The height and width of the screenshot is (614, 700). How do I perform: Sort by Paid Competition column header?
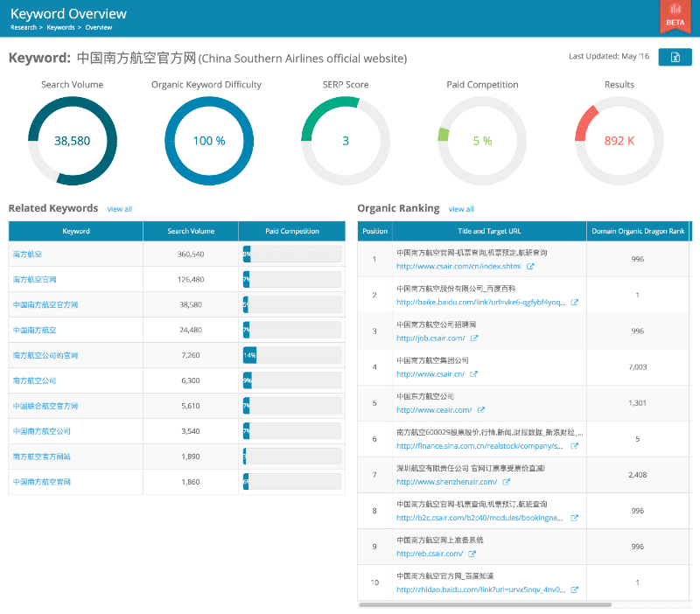click(x=291, y=232)
